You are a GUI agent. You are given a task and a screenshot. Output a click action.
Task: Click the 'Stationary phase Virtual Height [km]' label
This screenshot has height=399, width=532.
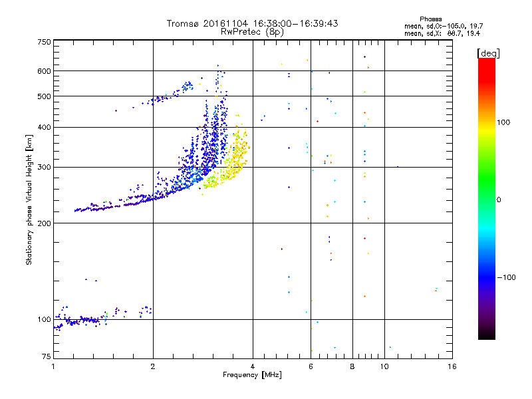(x=29, y=199)
